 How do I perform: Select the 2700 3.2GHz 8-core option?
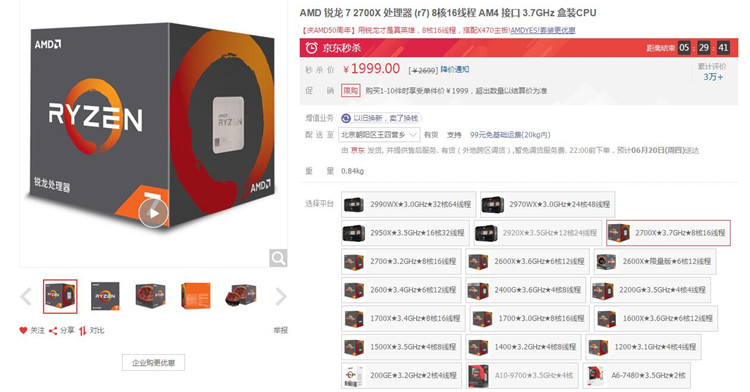(x=401, y=261)
